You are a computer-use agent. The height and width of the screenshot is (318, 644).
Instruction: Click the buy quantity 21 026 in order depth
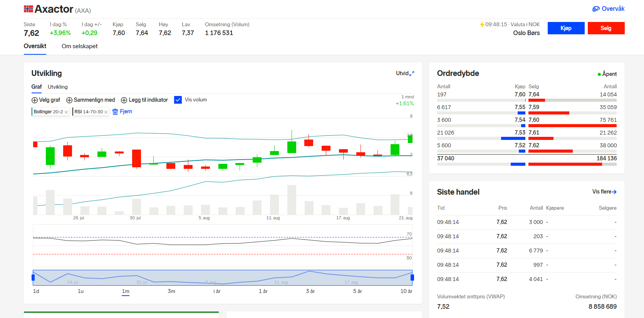point(446,133)
